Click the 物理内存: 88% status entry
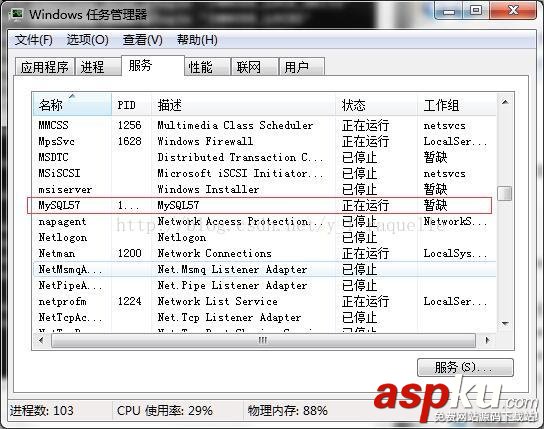This screenshot has width=544, height=429. pos(287,411)
